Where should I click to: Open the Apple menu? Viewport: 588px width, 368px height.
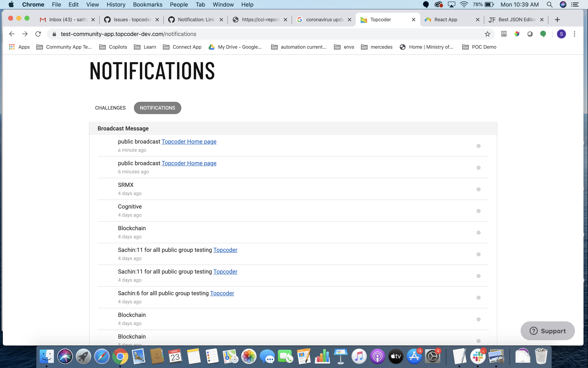[11, 4]
